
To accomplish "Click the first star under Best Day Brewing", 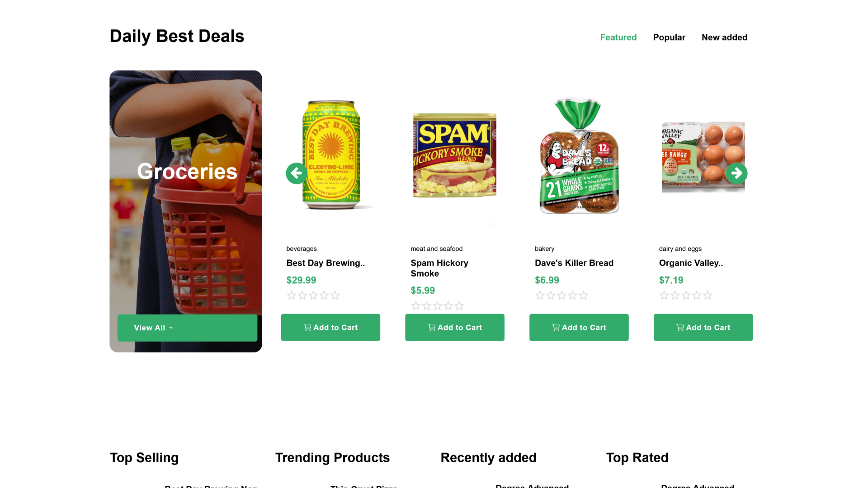I will pyautogui.click(x=292, y=296).
